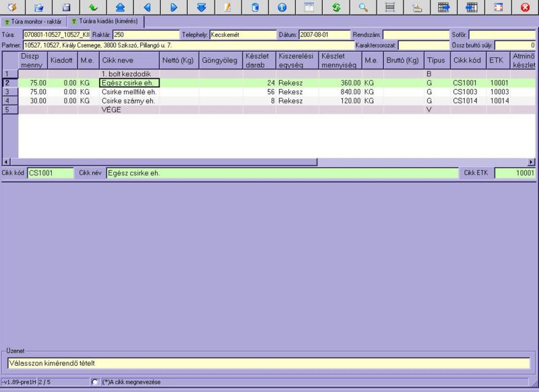Click the Üzenet message box
This screenshot has height=392, width=539.
268,363
